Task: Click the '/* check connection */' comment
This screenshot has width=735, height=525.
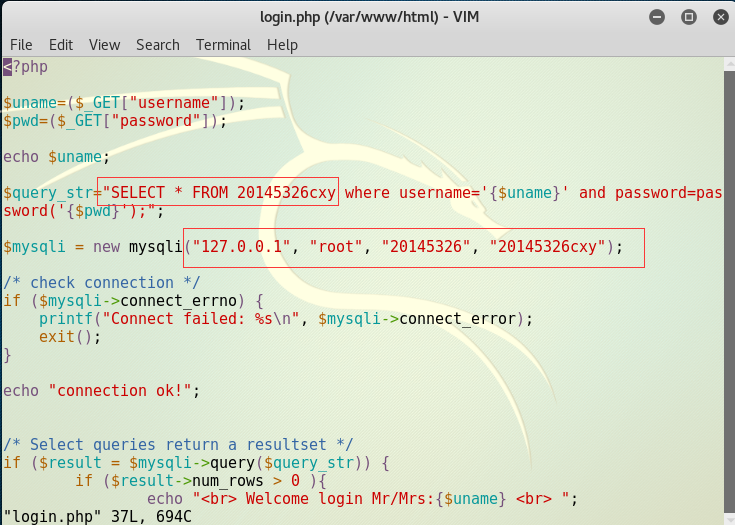Action: click(102, 283)
